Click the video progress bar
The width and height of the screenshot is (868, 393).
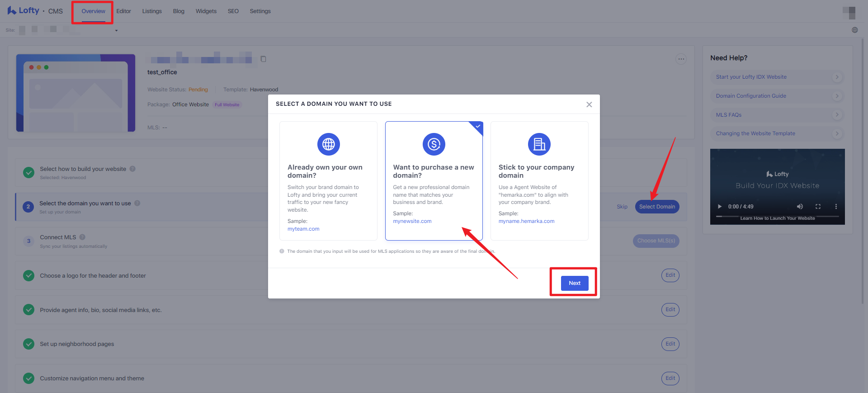(x=777, y=217)
